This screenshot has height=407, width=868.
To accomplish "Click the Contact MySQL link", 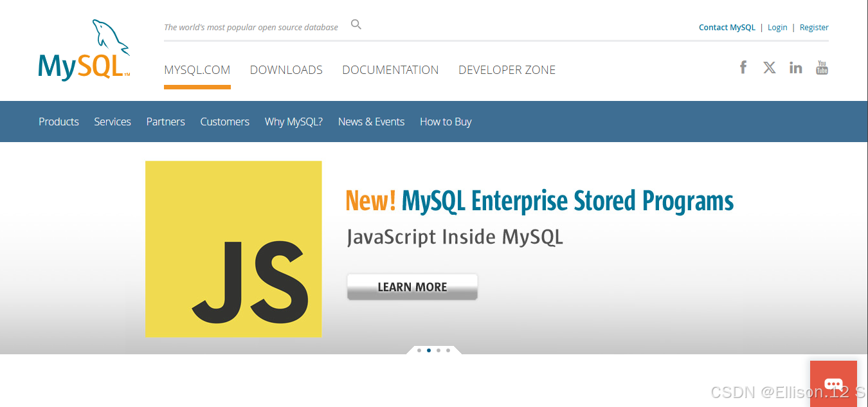I will click(727, 28).
